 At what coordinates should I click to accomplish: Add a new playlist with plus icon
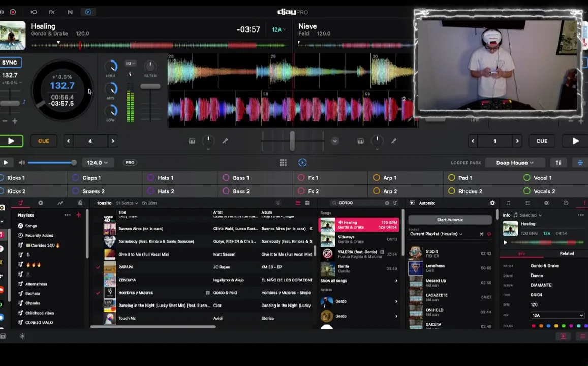79,215
